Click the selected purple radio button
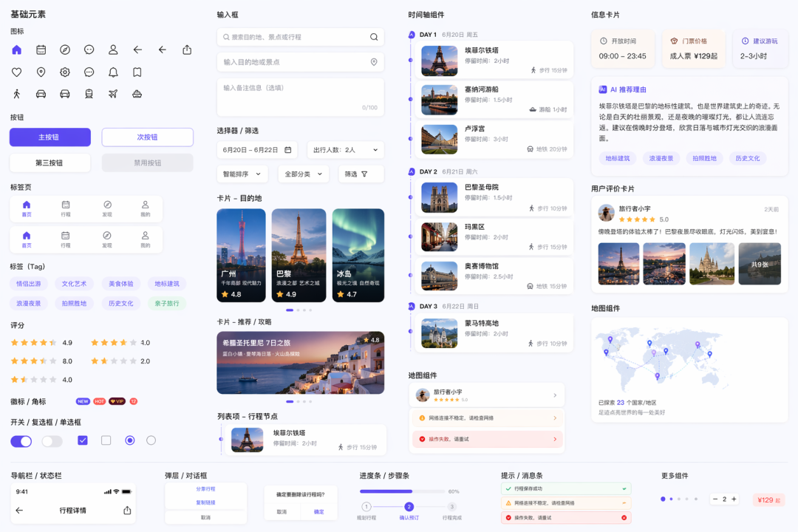The width and height of the screenshot is (798, 532). (x=130, y=440)
